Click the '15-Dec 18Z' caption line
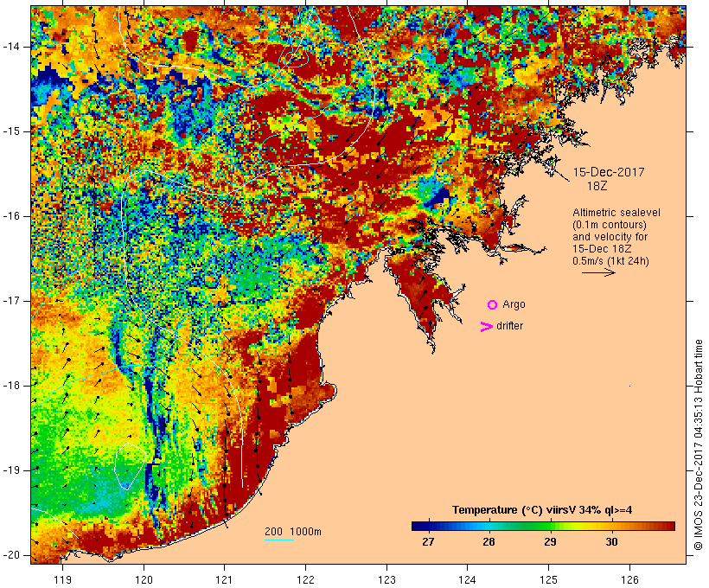The image size is (709, 588). tap(602, 249)
